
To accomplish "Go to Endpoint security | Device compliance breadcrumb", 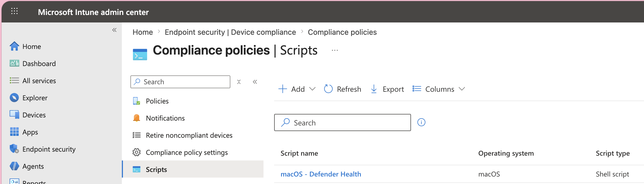I will (x=230, y=32).
